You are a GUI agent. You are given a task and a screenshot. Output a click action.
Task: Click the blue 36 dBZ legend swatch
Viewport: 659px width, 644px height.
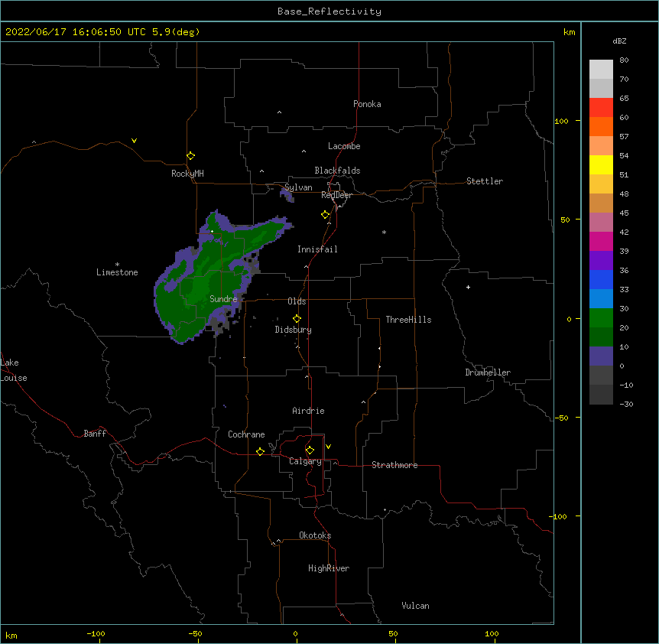pos(601,279)
